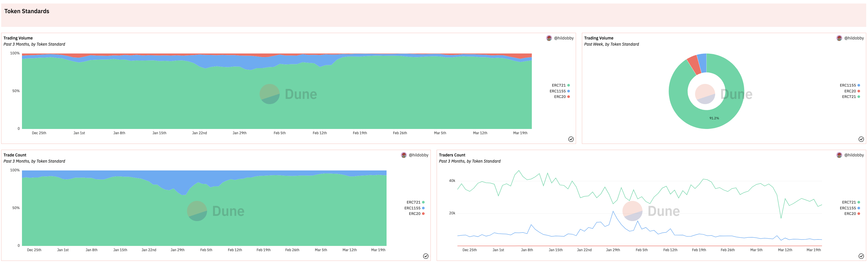Image resolution: width=868 pixels, height=262 pixels.
Task: Click the checkmark icon in Trade Count panel
Action: (426, 256)
